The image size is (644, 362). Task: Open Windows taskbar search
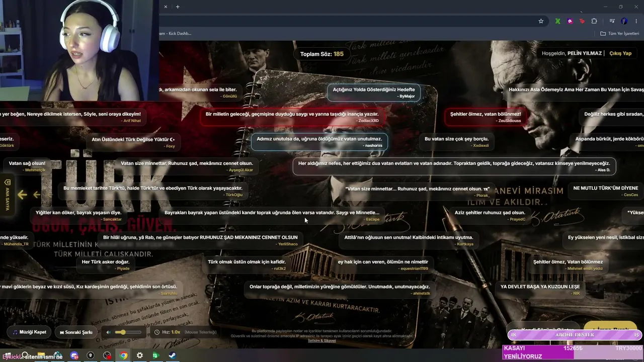pos(25,355)
